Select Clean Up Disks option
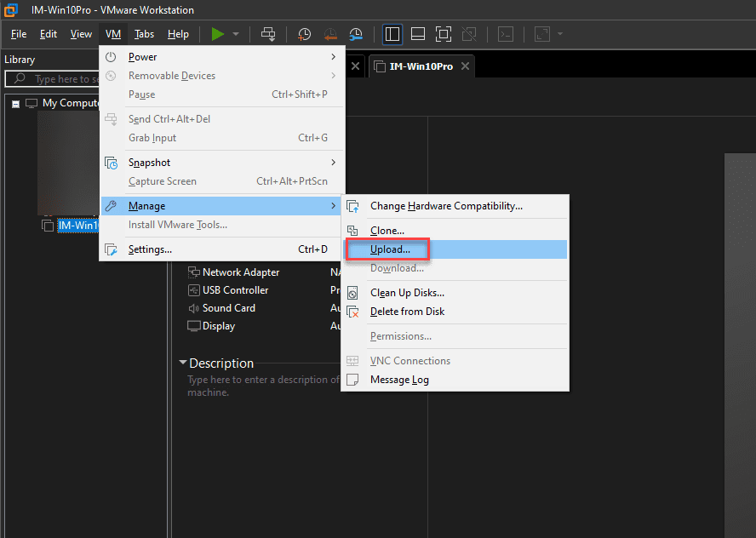The width and height of the screenshot is (756, 538). (x=455, y=293)
